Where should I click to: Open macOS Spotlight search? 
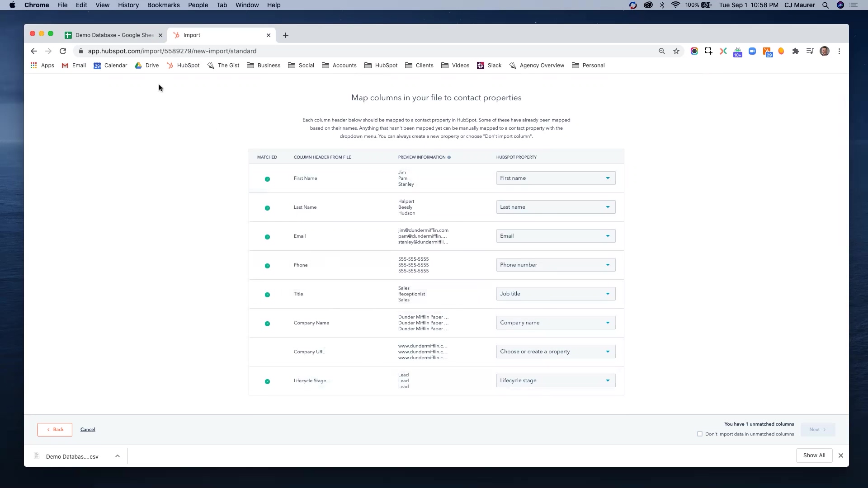click(826, 5)
